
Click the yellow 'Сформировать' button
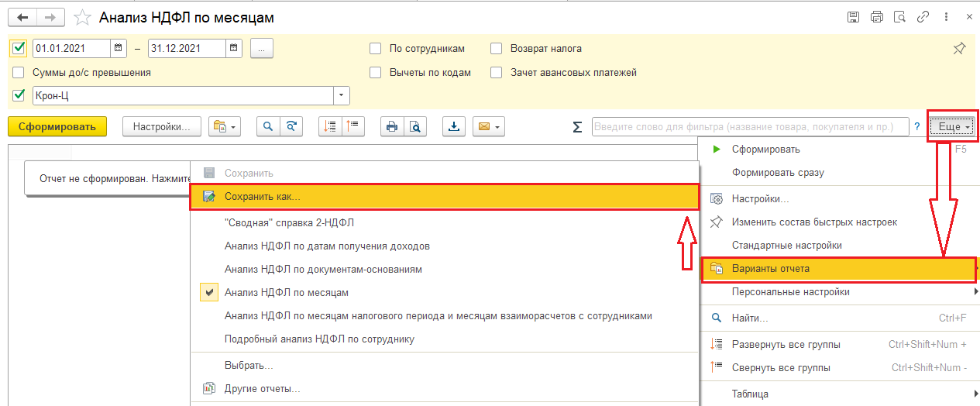click(57, 127)
